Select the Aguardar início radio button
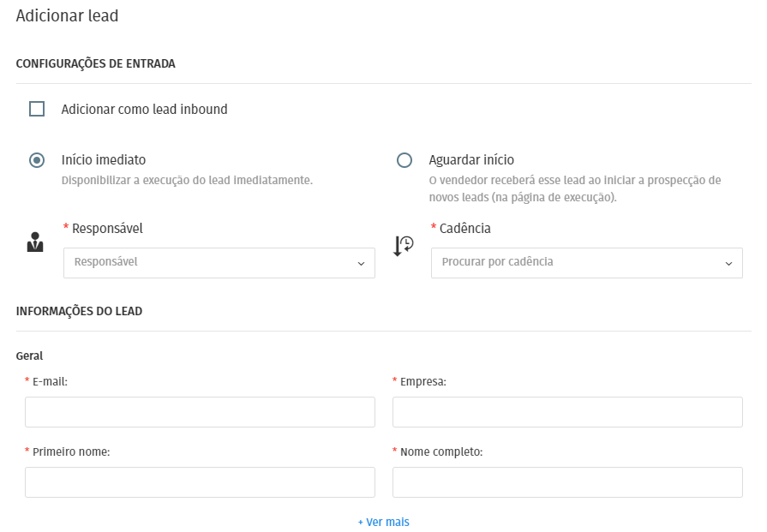The height and width of the screenshot is (532, 767). pos(404,160)
